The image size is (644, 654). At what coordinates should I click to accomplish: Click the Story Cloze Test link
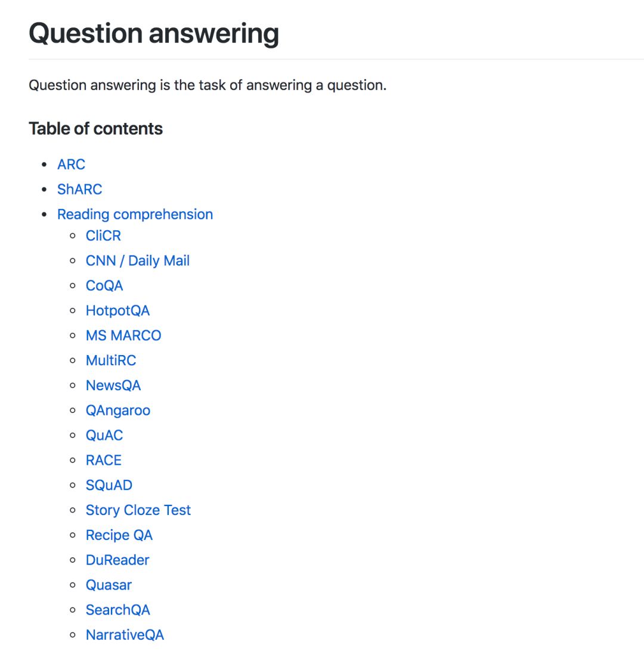[138, 510]
